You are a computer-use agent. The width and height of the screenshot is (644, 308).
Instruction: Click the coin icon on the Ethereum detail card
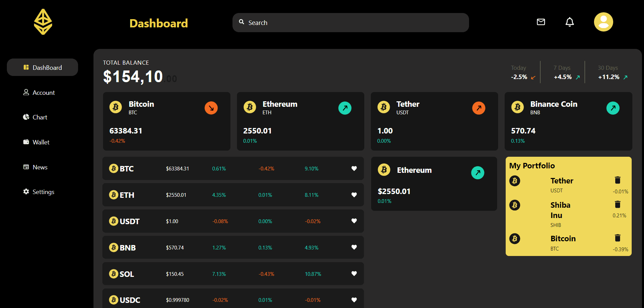pos(384,169)
